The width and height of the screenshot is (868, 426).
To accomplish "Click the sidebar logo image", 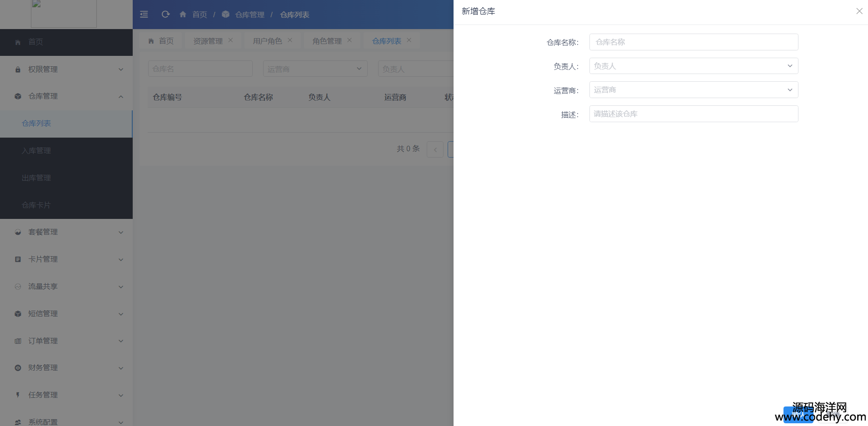I will point(64,14).
